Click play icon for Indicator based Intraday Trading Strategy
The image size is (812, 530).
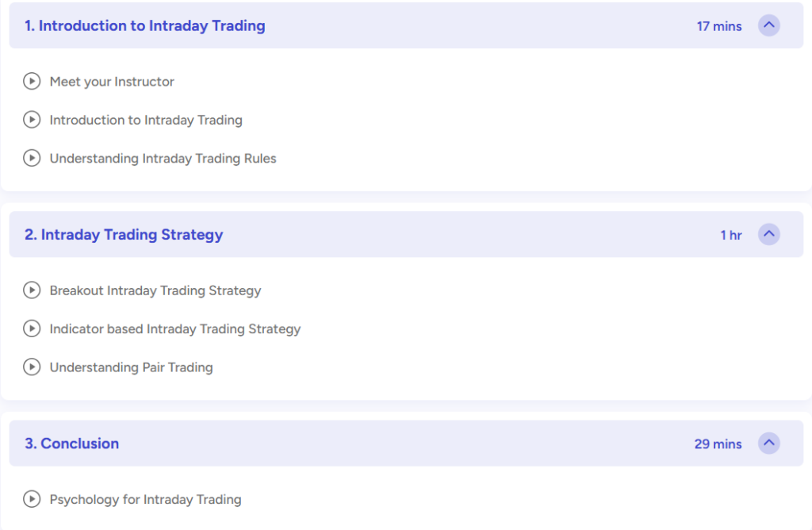click(32, 328)
